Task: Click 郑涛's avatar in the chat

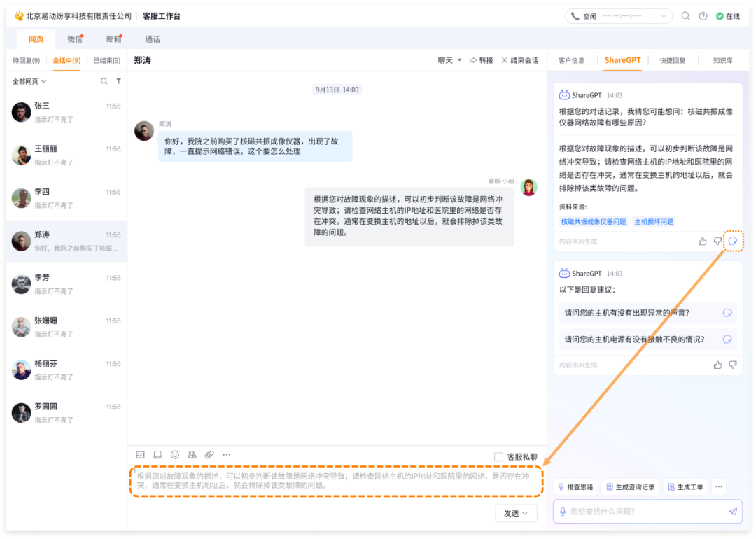Action: (x=143, y=131)
